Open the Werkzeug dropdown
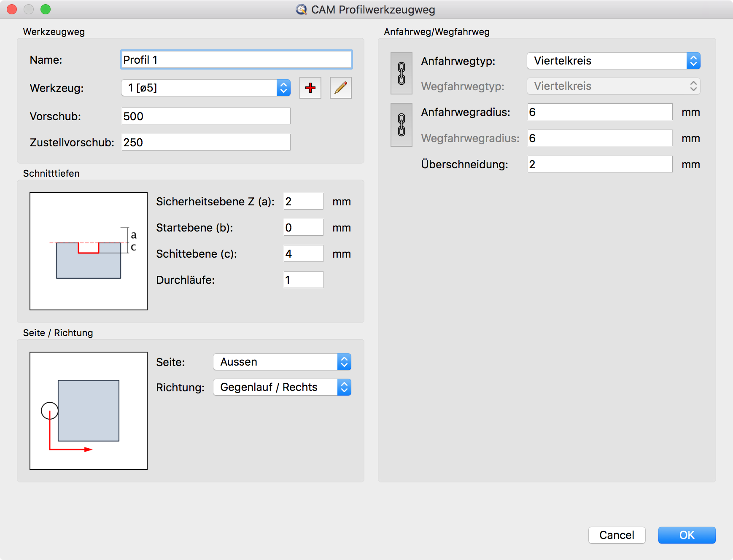Viewport: 733px width, 560px height. point(206,88)
